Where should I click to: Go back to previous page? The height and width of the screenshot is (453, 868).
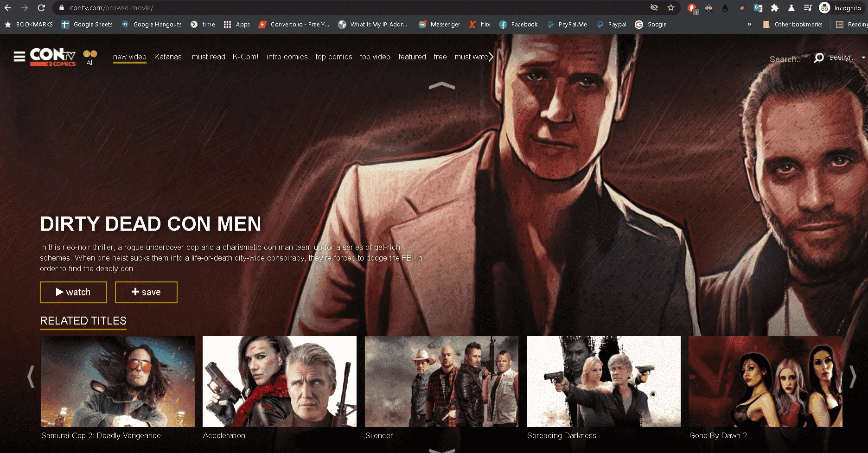(8, 8)
